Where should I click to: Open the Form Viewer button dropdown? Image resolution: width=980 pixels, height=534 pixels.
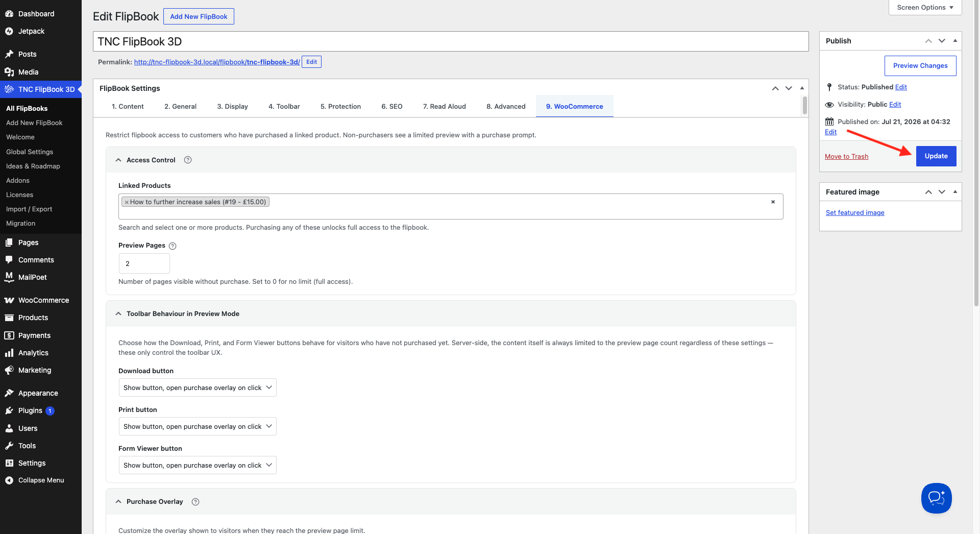click(198, 465)
